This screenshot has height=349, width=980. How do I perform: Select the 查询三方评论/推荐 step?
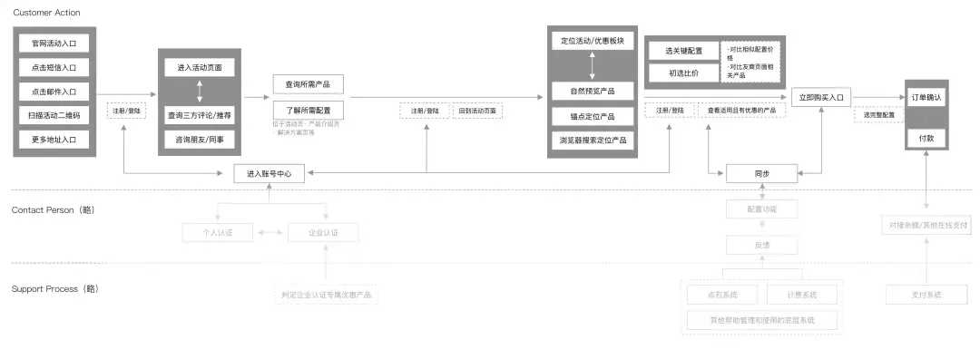coord(200,115)
